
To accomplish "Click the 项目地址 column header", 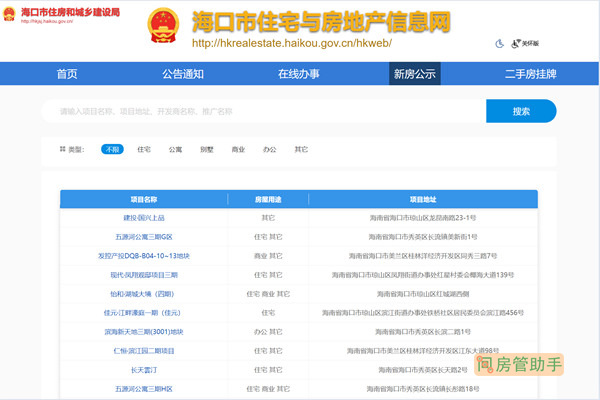I will [423, 199].
